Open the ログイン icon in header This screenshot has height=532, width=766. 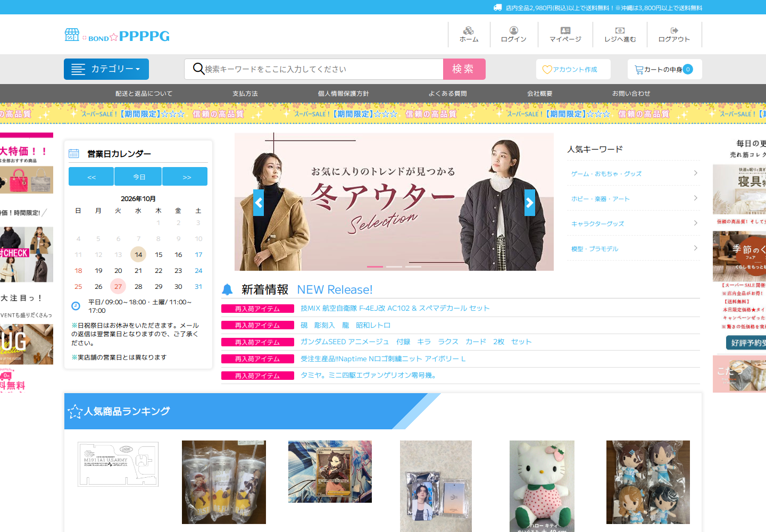click(x=513, y=35)
